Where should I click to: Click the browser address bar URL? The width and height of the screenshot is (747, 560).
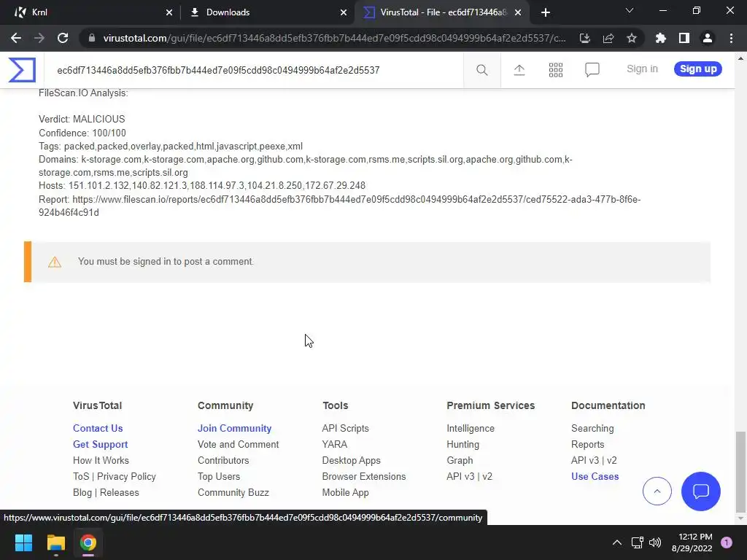(x=334, y=38)
